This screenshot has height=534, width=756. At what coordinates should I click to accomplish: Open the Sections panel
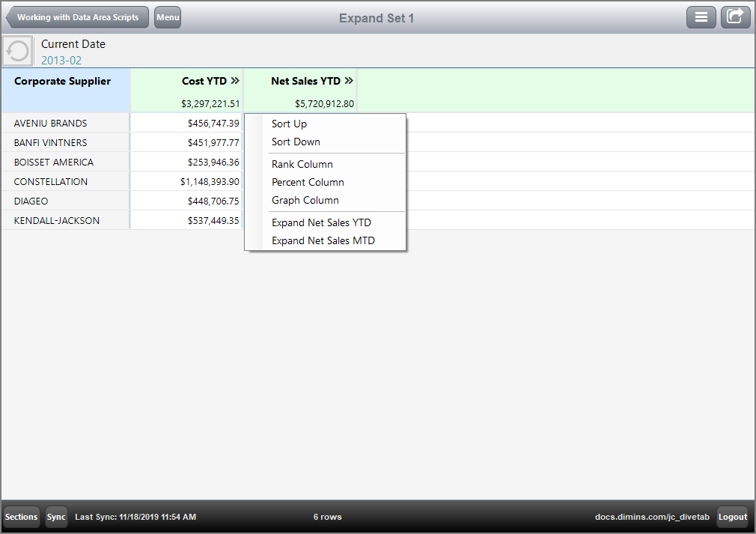21,517
